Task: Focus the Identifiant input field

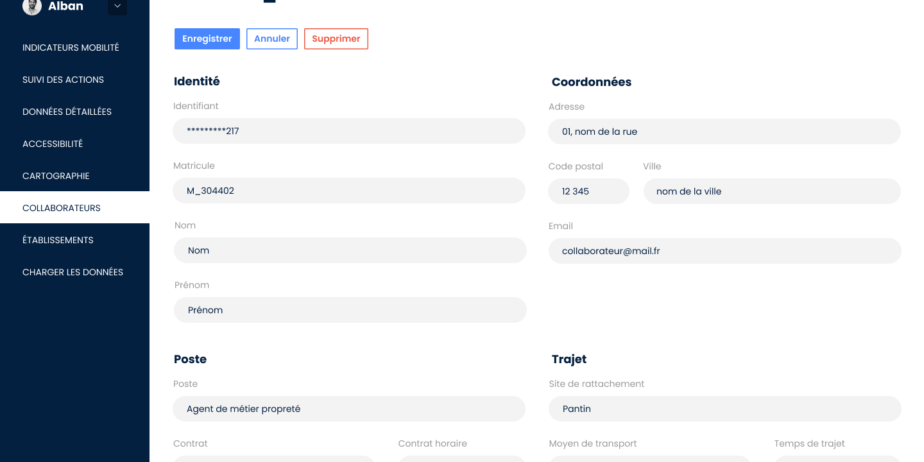Action: [349, 131]
